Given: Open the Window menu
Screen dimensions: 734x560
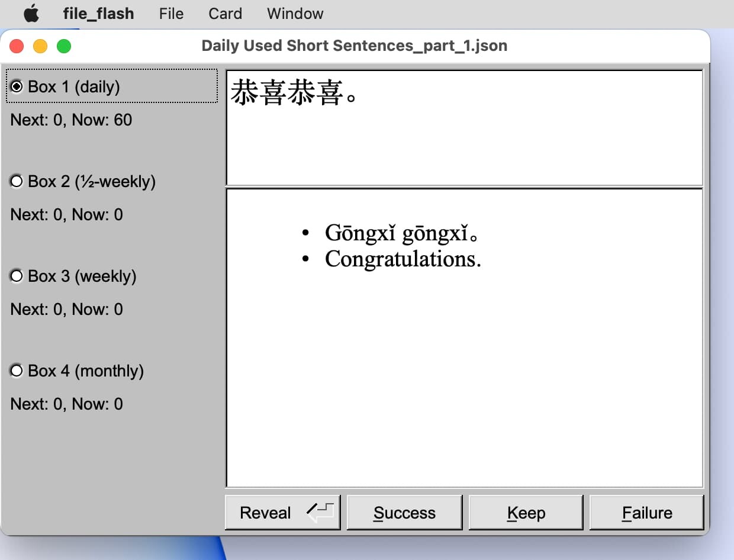Looking at the screenshot, I should pyautogui.click(x=295, y=14).
